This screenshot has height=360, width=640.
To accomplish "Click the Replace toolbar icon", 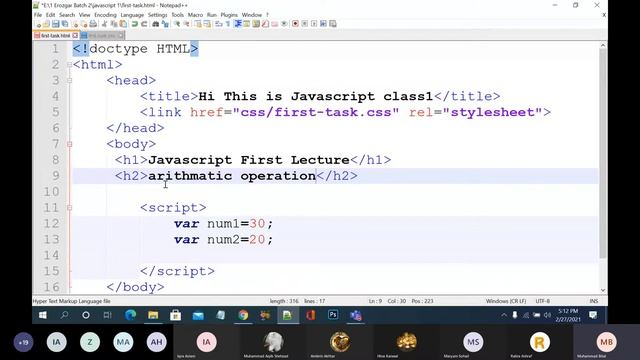I will pyautogui.click(x=165, y=24).
